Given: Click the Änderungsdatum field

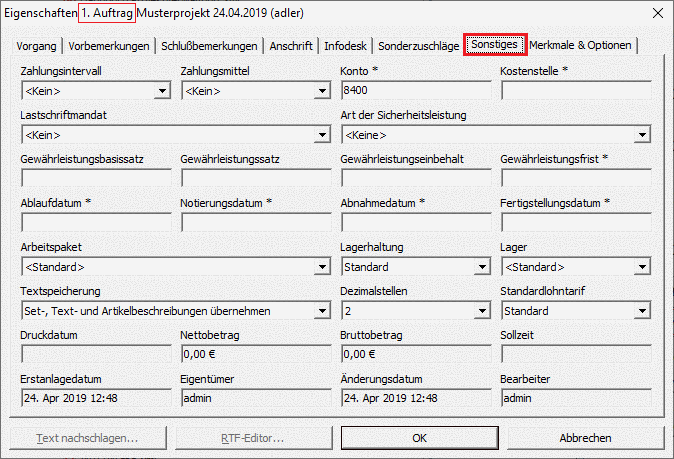Looking at the screenshot, I should [416, 398].
